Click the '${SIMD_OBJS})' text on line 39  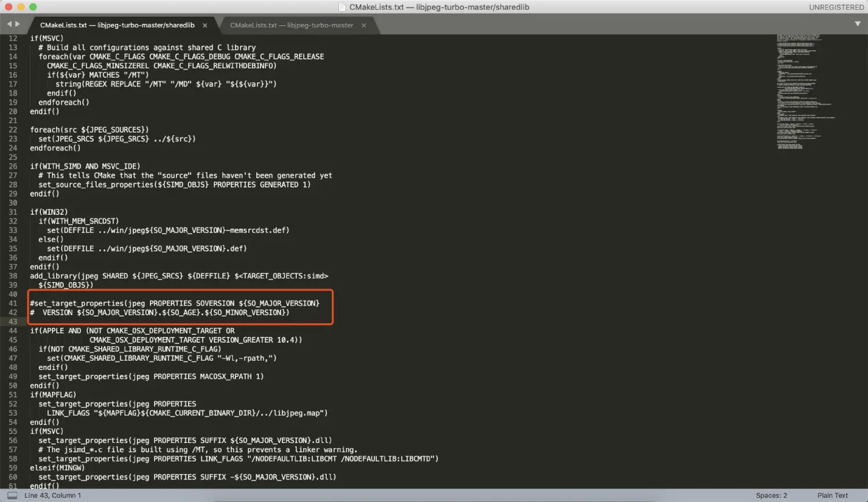(66, 285)
